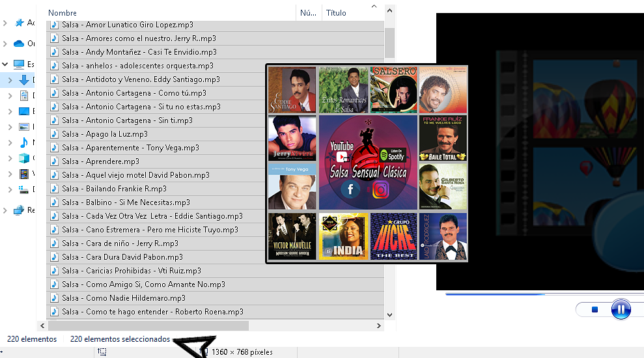Click the file icon beside Salsa - Cara Dura David Pabon.mp3

coord(54,257)
